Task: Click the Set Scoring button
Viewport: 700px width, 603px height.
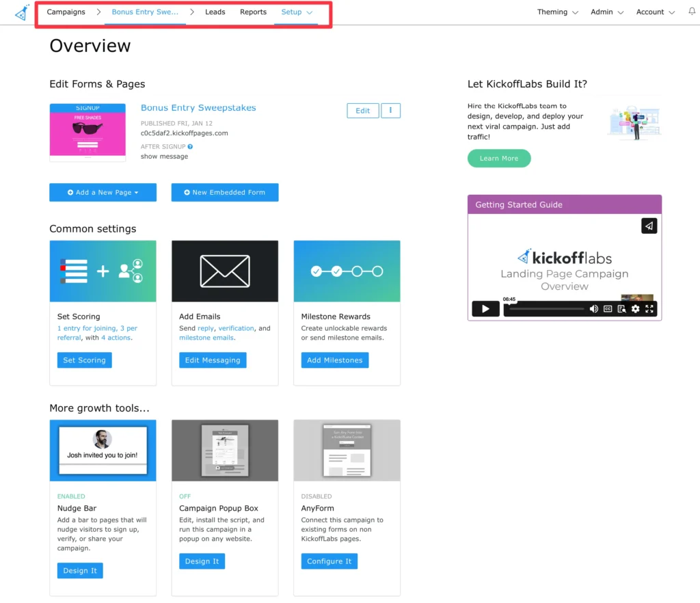Action: point(84,360)
